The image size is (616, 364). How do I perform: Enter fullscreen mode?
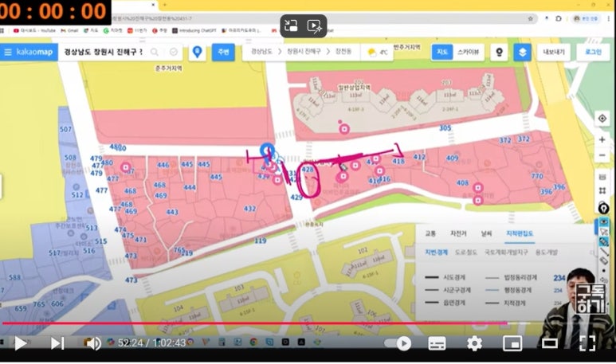(x=587, y=343)
